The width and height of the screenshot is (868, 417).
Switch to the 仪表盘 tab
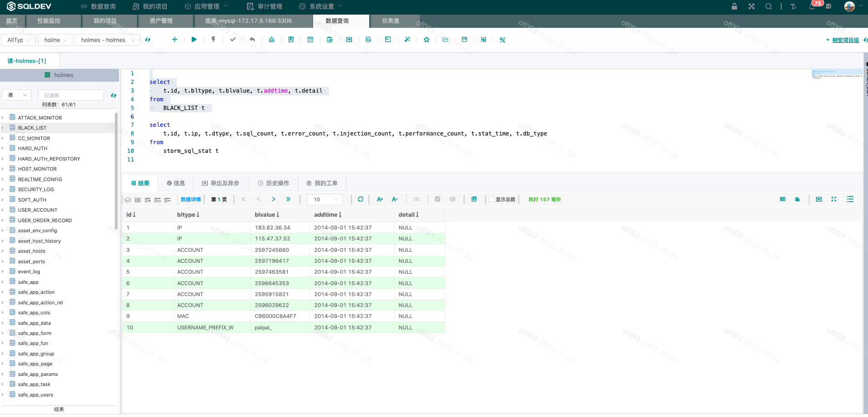pyautogui.click(x=391, y=21)
